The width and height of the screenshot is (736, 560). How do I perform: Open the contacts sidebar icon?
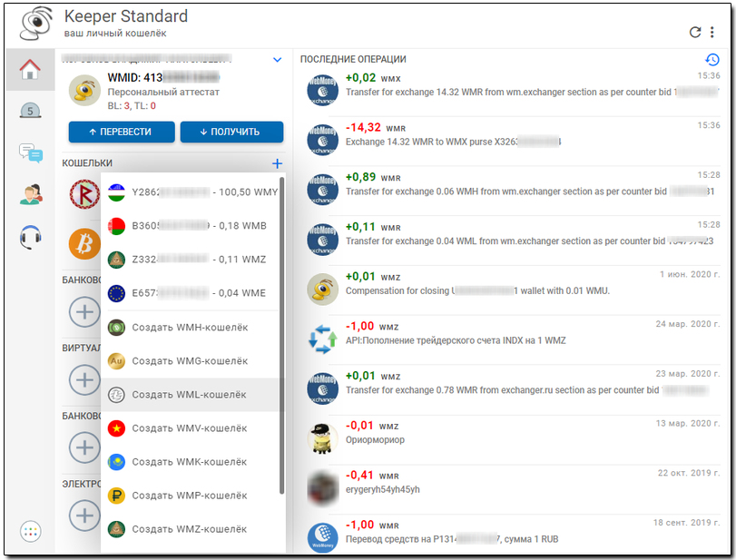(31, 194)
